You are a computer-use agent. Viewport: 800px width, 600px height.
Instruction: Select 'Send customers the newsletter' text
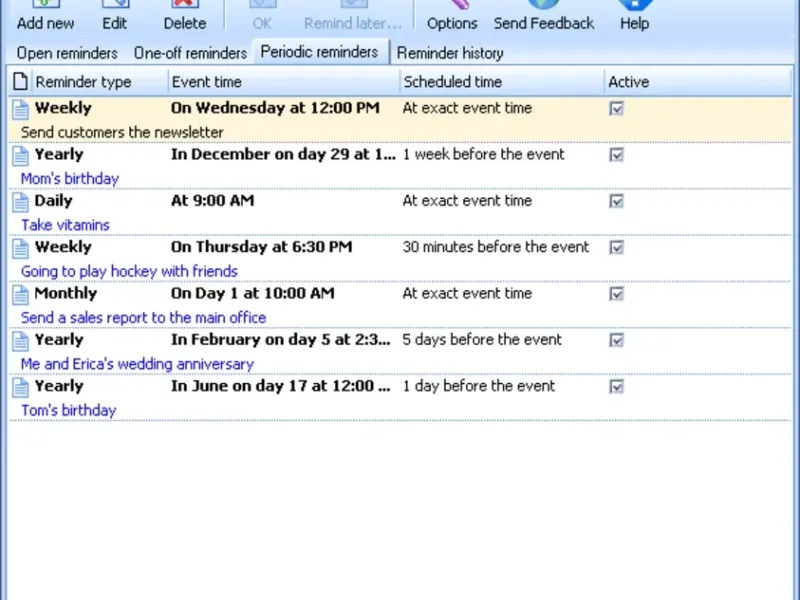click(122, 132)
